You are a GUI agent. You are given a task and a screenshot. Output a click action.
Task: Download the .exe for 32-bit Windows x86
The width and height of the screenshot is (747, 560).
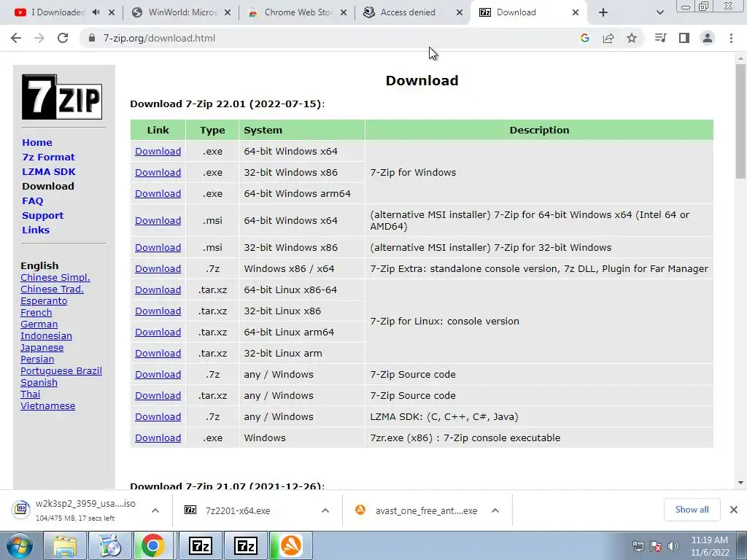point(158,172)
